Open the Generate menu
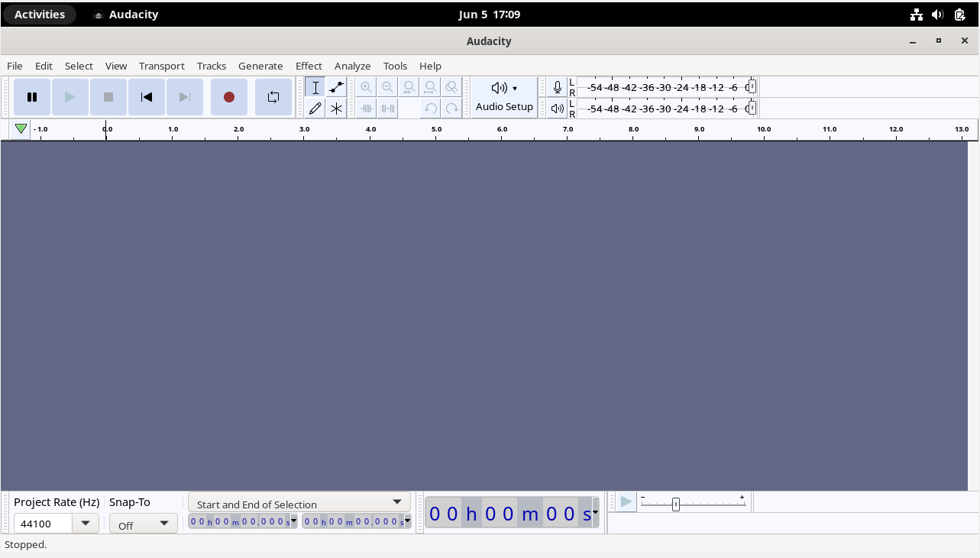Screen dimensions: 980x558 (260, 66)
